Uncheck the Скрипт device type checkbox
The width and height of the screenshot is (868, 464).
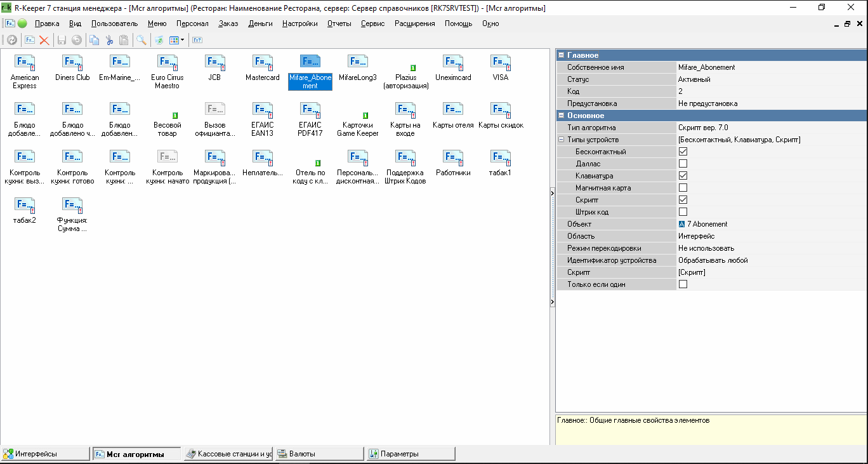[683, 200]
